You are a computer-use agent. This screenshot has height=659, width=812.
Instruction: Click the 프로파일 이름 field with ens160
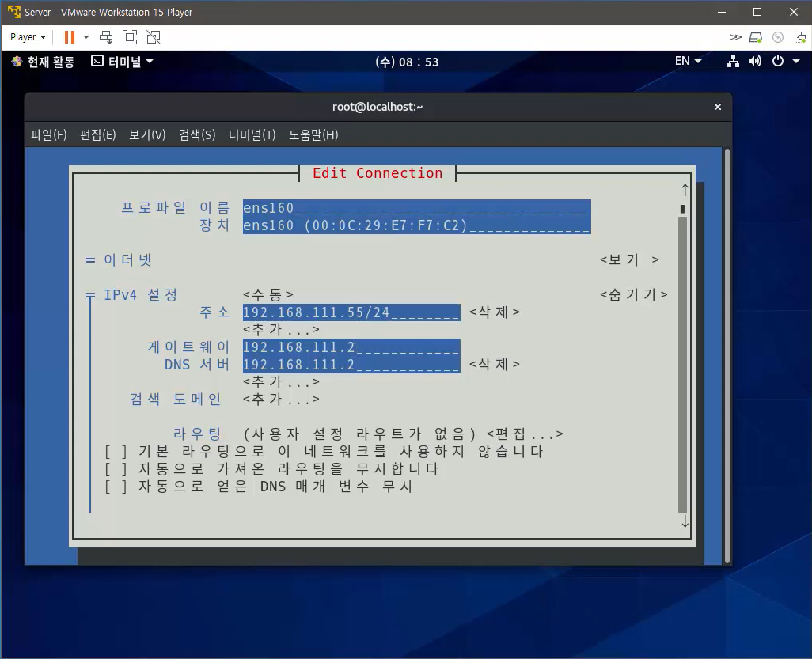pyautogui.click(x=417, y=207)
